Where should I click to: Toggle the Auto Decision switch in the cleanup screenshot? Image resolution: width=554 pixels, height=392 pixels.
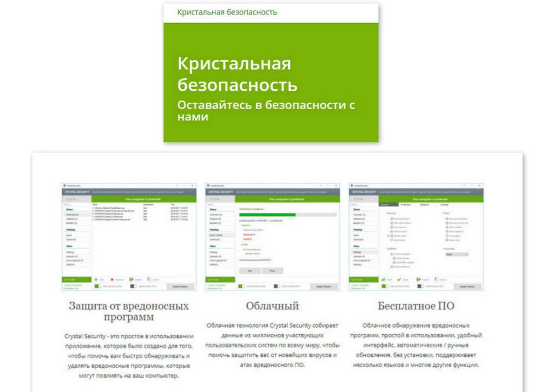pyautogui.click(x=241, y=286)
